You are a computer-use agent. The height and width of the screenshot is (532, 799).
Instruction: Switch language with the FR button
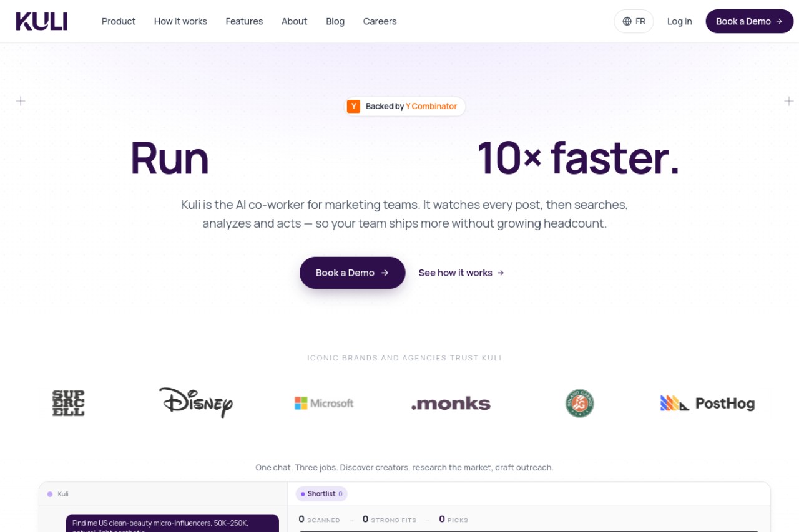coord(634,21)
